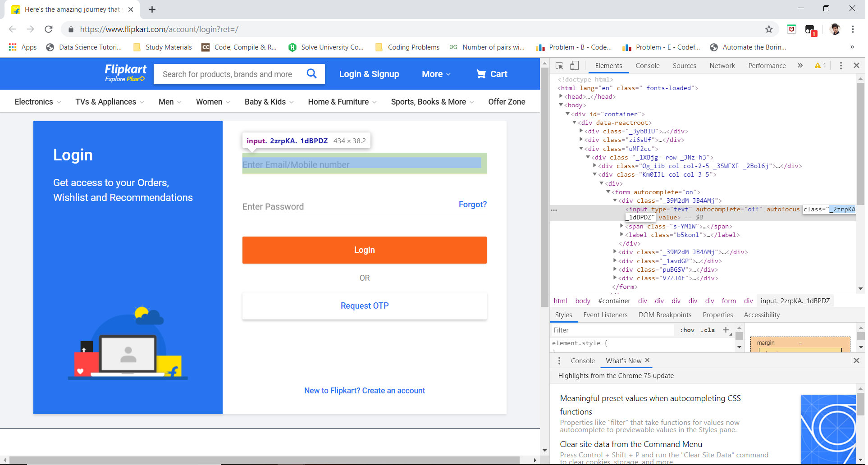
Task: Click the browser back arrow
Action: click(13, 29)
